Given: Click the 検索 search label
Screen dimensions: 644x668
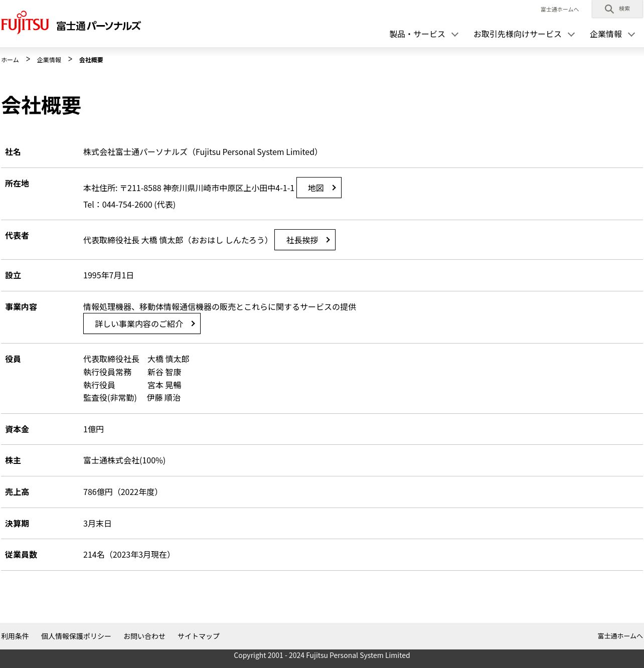Looking at the screenshot, I should 624,9.
